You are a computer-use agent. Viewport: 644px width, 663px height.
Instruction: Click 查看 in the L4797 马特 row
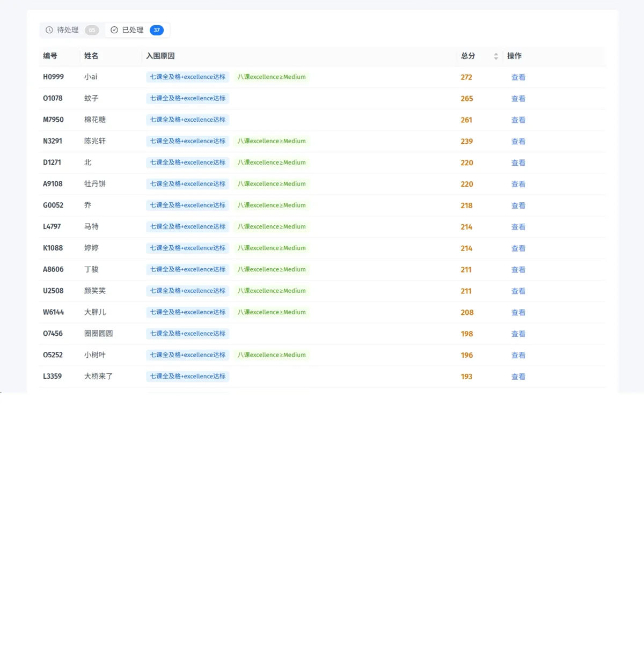(518, 227)
